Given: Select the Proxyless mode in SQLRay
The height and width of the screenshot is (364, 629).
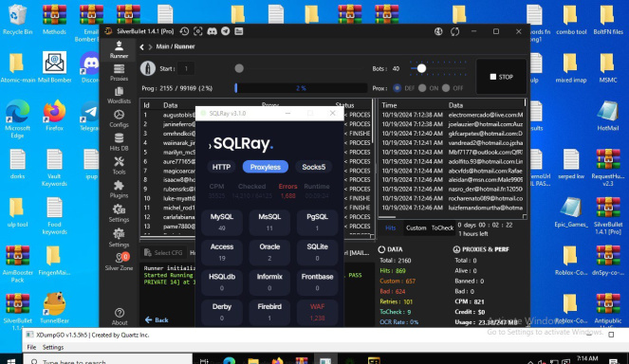Looking at the screenshot, I should [265, 167].
